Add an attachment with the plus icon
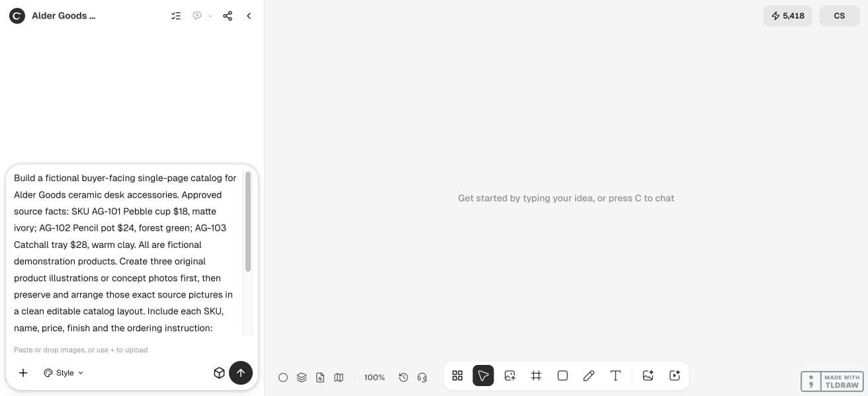The height and width of the screenshot is (396, 868). tap(23, 373)
